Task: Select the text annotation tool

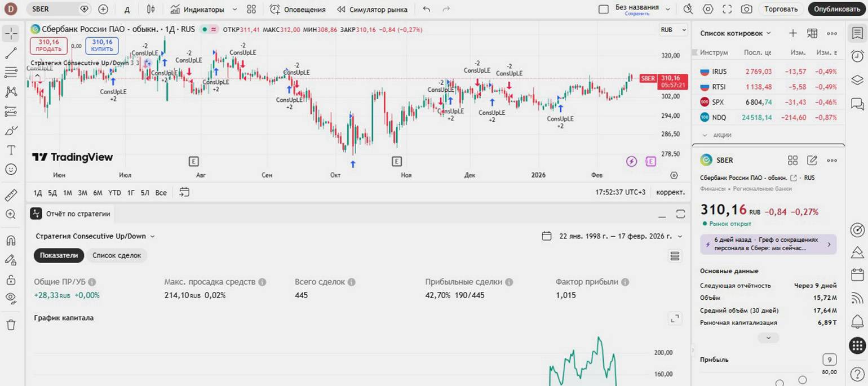Action: pos(11,150)
